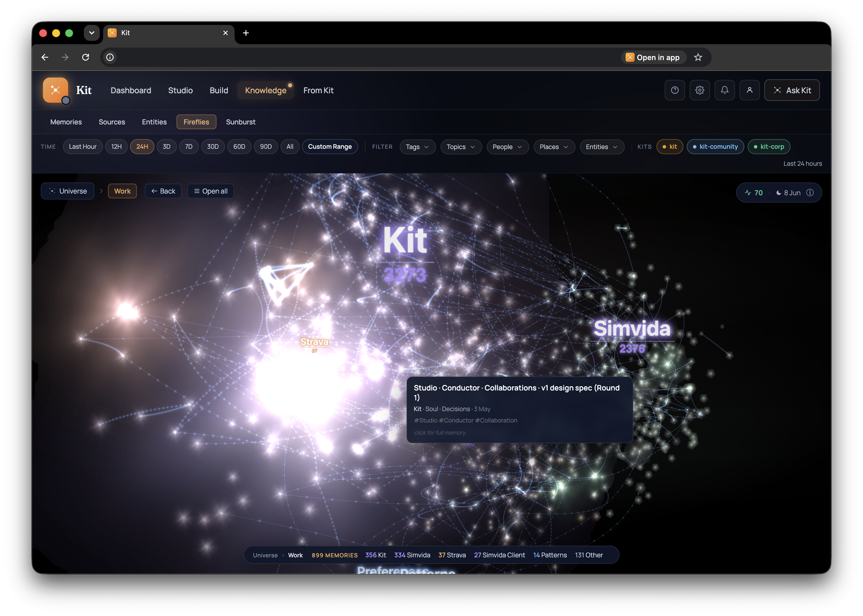Click '27 Simvida Client' in bottom bar
The image size is (863, 616).
pos(499,555)
